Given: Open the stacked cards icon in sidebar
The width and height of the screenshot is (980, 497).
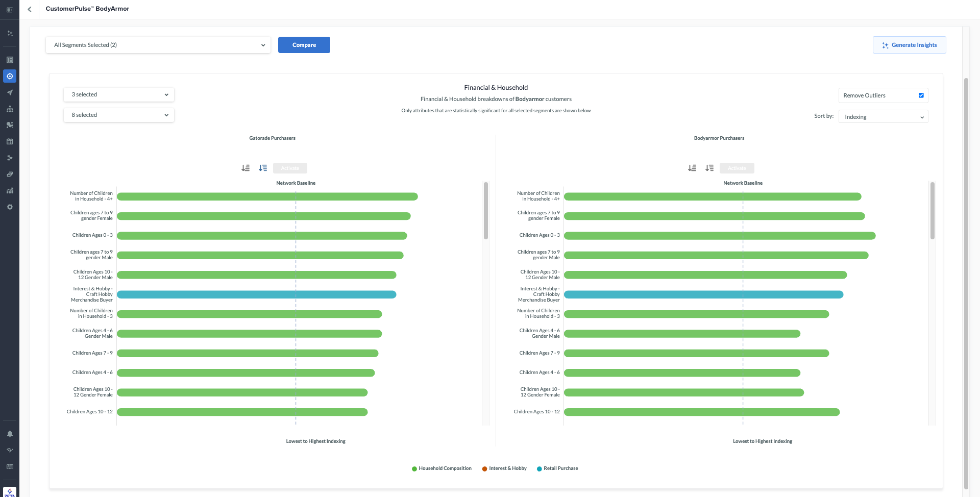Looking at the screenshot, I should coord(10,175).
